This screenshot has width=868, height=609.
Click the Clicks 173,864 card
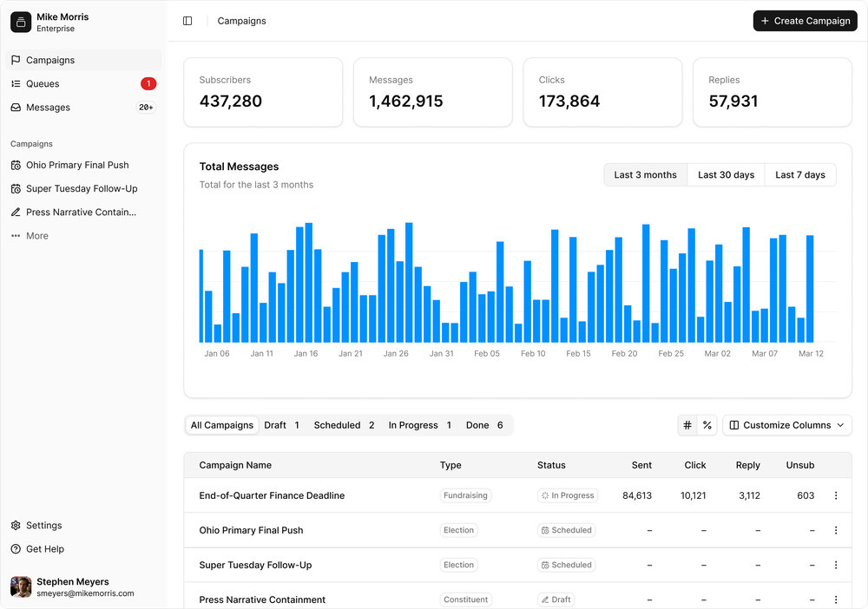602,92
